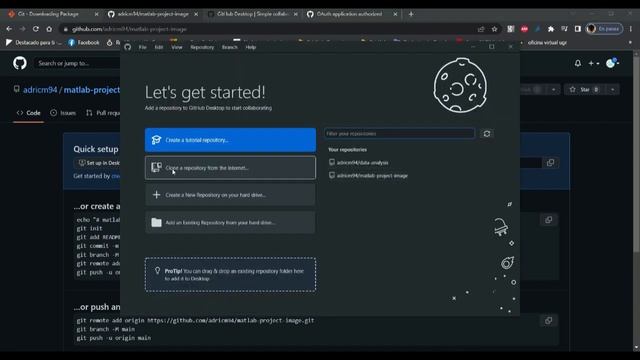Open the plus create-new dropdown on GitHub

pos(593,63)
